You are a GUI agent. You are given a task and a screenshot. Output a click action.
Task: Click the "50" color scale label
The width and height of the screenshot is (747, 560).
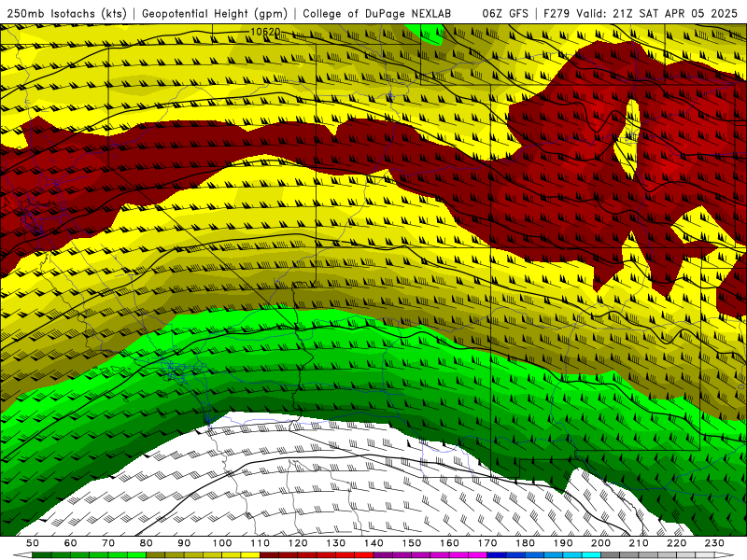click(x=33, y=543)
